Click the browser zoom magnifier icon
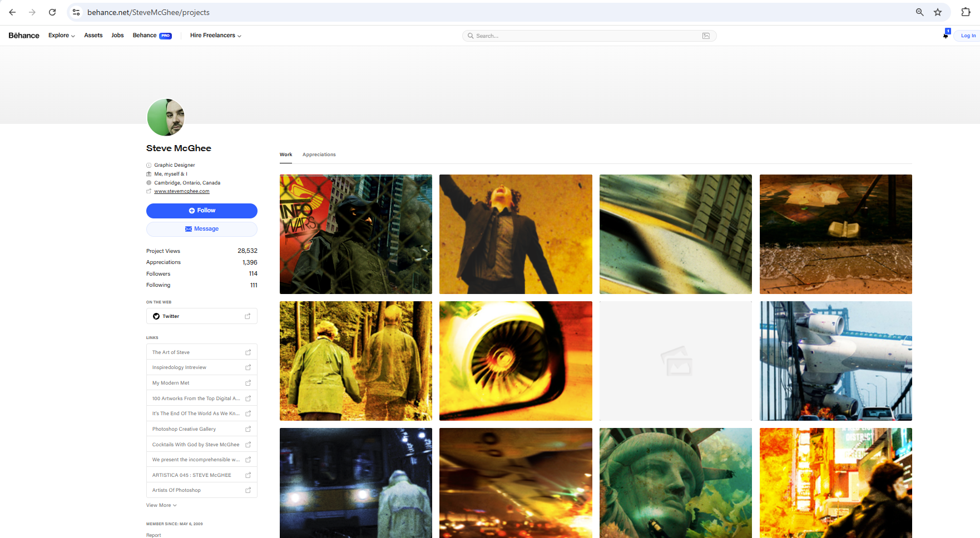Viewport: 980px width, 538px height. 919,12
